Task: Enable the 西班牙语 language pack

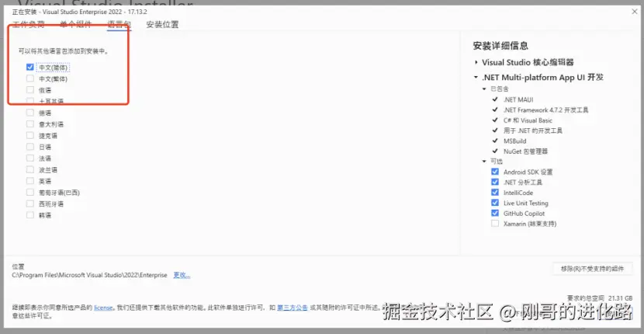Action: (30, 204)
